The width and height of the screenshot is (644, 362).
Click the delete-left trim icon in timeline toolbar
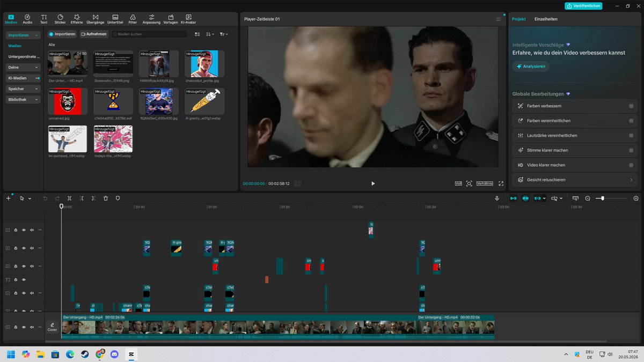tap(82, 198)
